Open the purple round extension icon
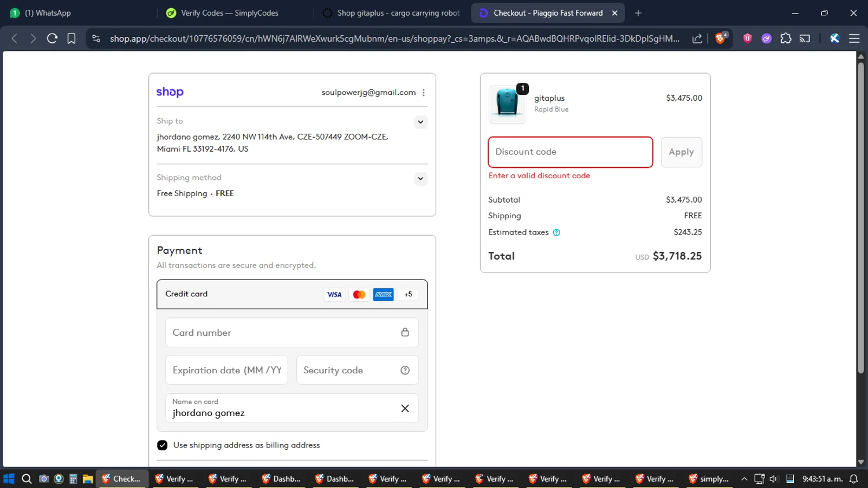 pos(767,38)
